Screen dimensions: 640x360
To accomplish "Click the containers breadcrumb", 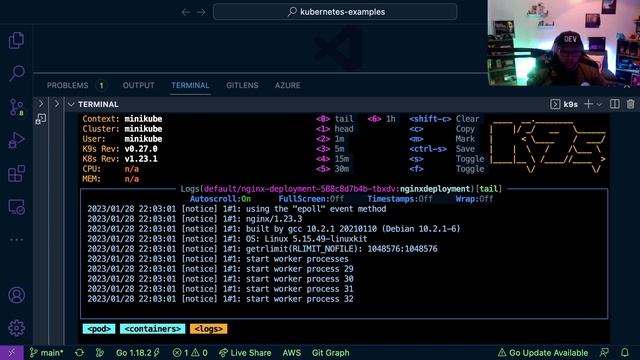I will pyautogui.click(x=152, y=329).
